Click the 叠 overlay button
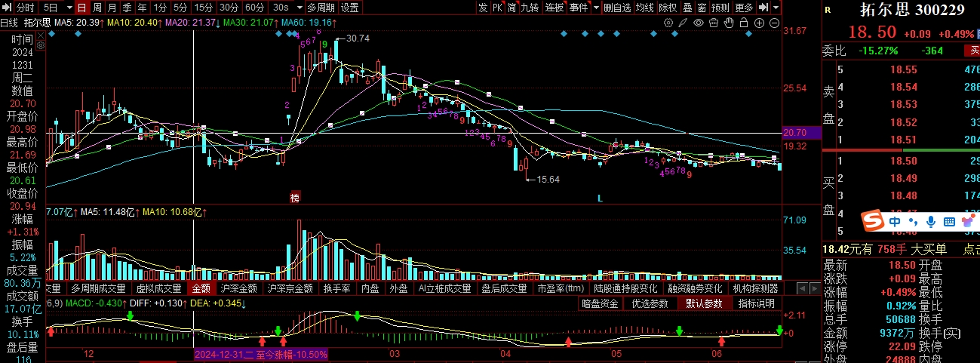This screenshot has height=363, width=980. click(687, 8)
